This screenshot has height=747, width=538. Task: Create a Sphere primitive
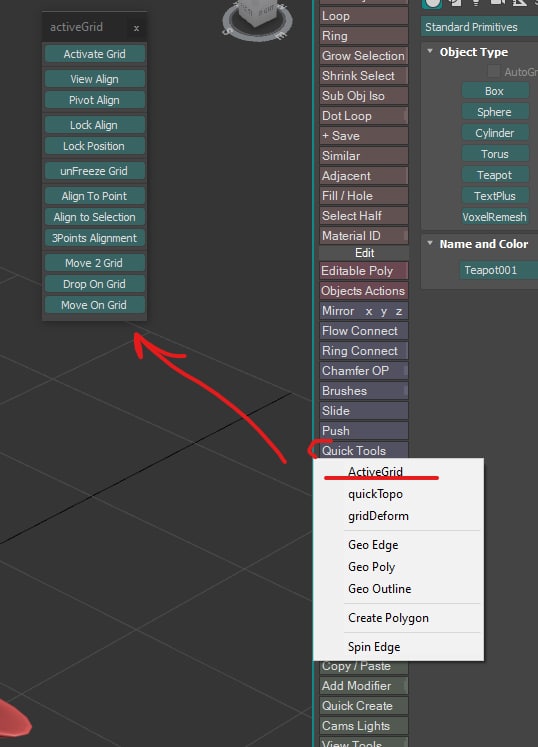(x=495, y=112)
